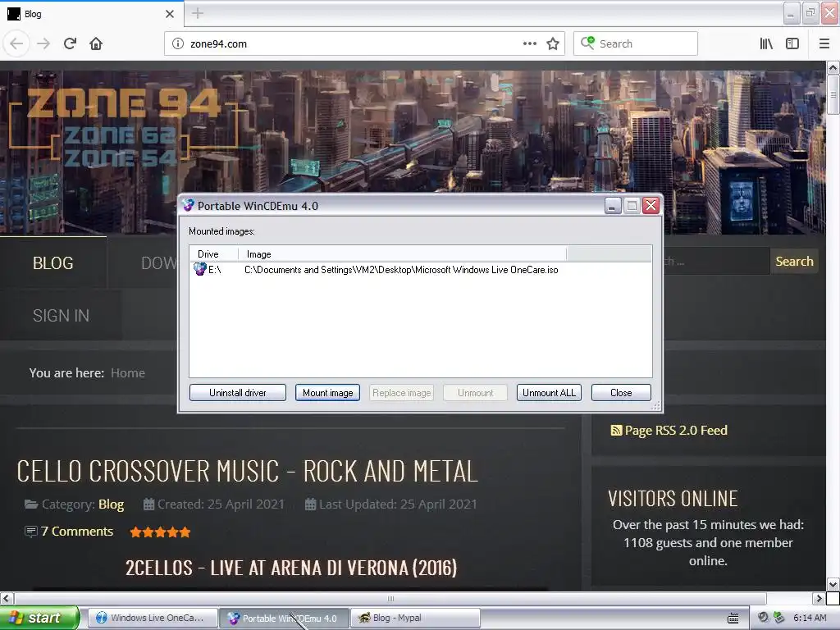Open the Blog category link
The height and width of the screenshot is (630, 840).
[111, 504]
